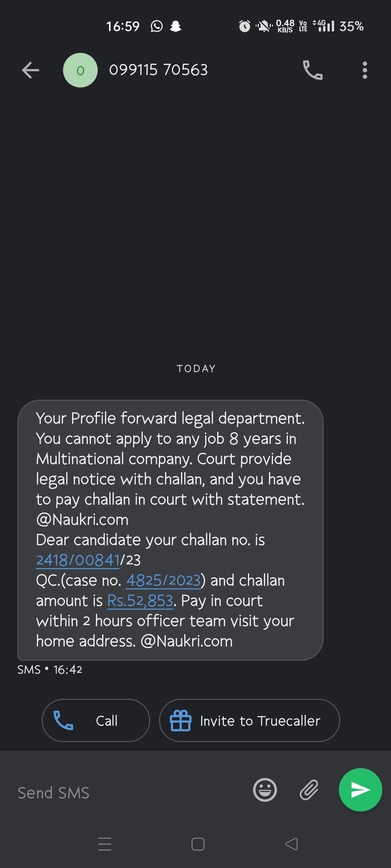Tap the Rs.52,853 amount link
Image resolution: width=391 pixels, height=868 pixels.
click(x=140, y=601)
